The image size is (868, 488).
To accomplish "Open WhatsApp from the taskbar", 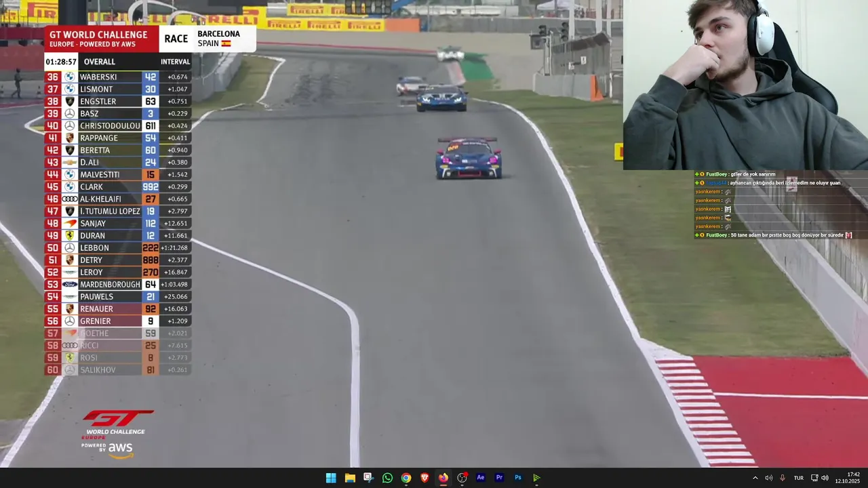I will coord(387,478).
